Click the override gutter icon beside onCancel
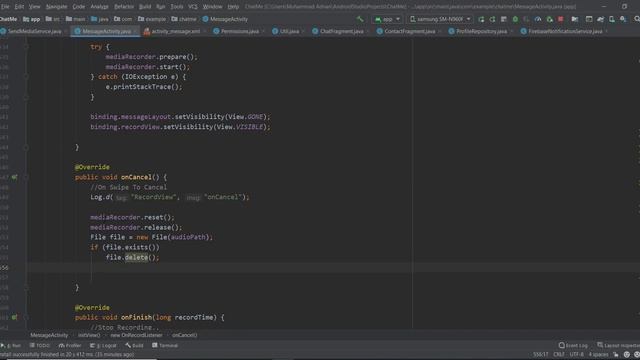The image size is (640, 360). click(x=14, y=177)
